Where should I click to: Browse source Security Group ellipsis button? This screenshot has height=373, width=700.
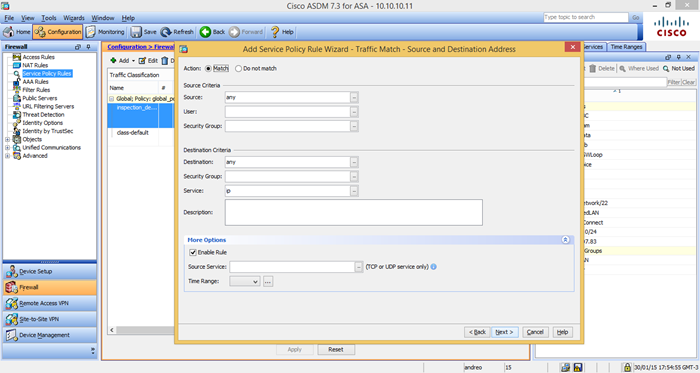coord(354,126)
